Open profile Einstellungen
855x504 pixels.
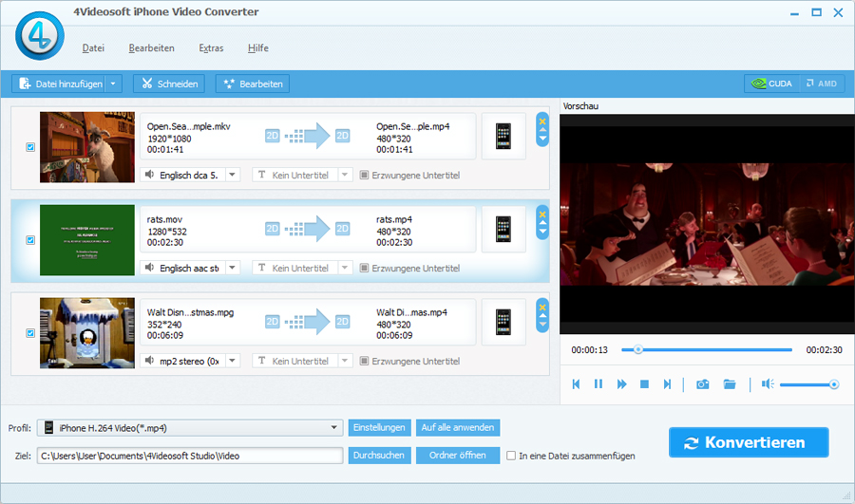coord(378,428)
